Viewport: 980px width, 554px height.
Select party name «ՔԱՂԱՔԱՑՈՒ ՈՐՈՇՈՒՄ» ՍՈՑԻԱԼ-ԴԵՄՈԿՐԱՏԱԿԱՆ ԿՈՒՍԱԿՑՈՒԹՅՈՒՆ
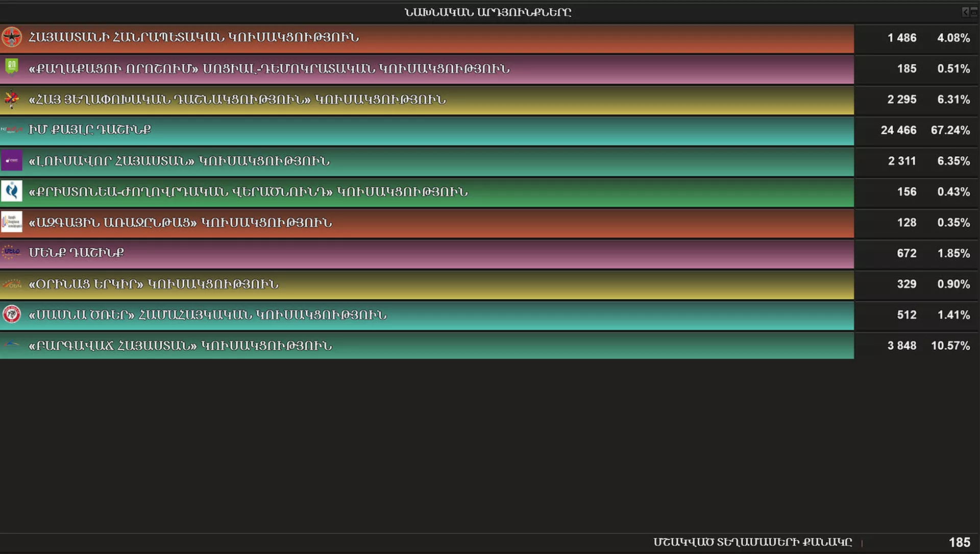click(269, 68)
